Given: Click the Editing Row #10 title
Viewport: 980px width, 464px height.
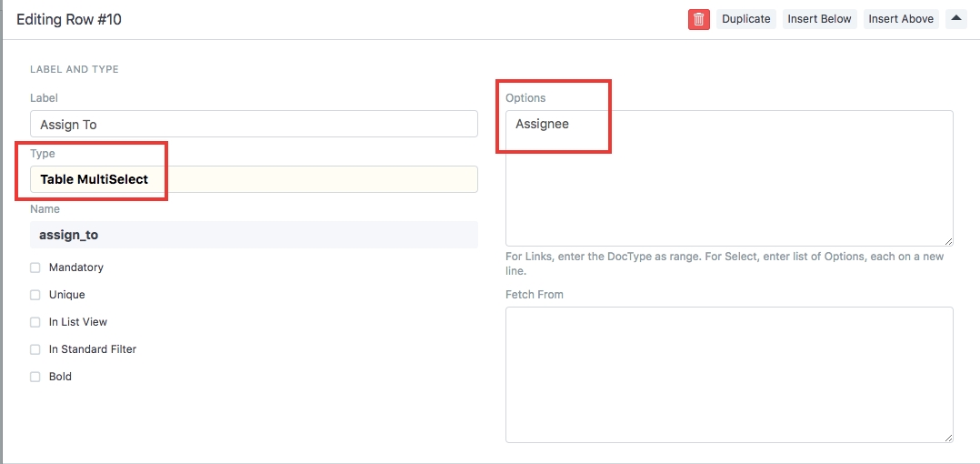Looking at the screenshot, I should (69, 19).
